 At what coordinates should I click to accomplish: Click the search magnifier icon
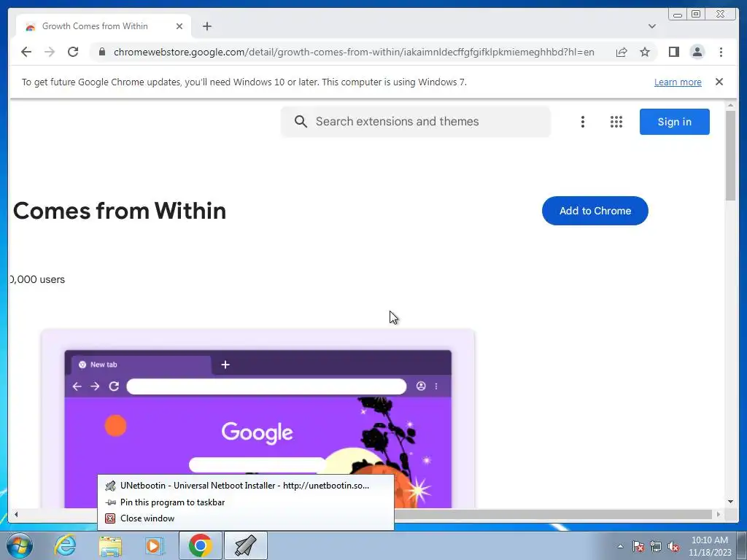coord(301,122)
